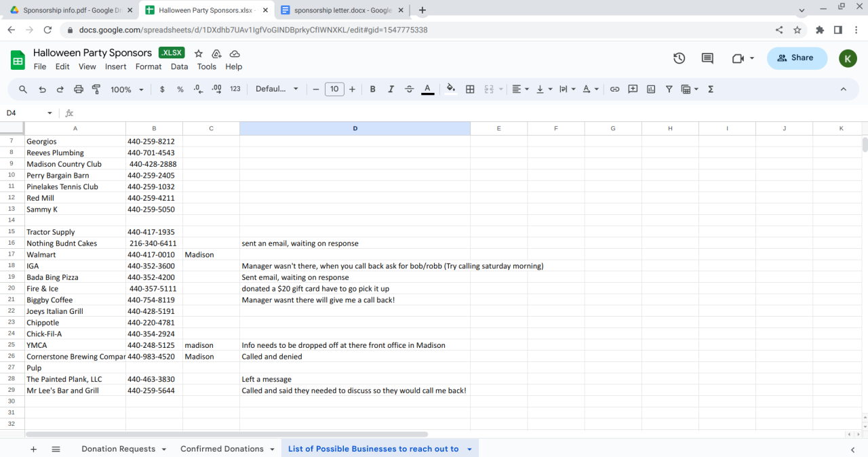Insert a comment

tap(633, 90)
